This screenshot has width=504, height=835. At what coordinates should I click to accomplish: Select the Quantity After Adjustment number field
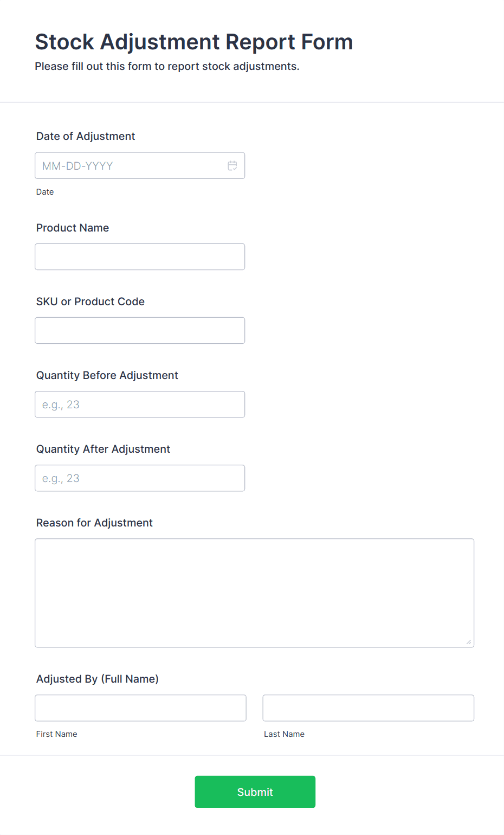[140, 478]
